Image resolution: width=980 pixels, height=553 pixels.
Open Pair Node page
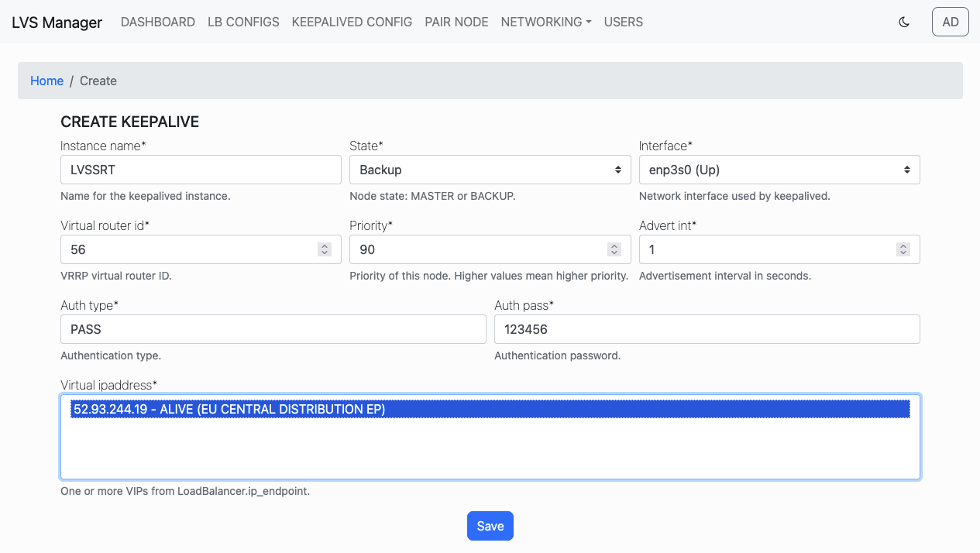[x=456, y=22]
